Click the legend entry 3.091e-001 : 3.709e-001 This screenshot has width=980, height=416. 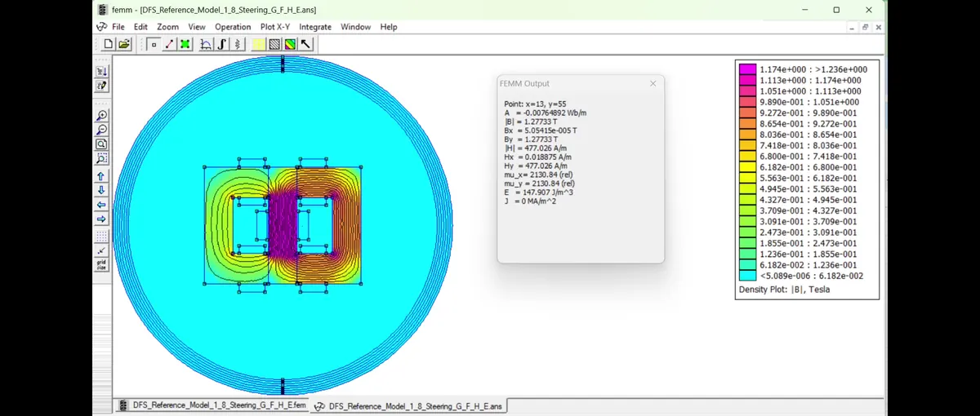[808, 221]
